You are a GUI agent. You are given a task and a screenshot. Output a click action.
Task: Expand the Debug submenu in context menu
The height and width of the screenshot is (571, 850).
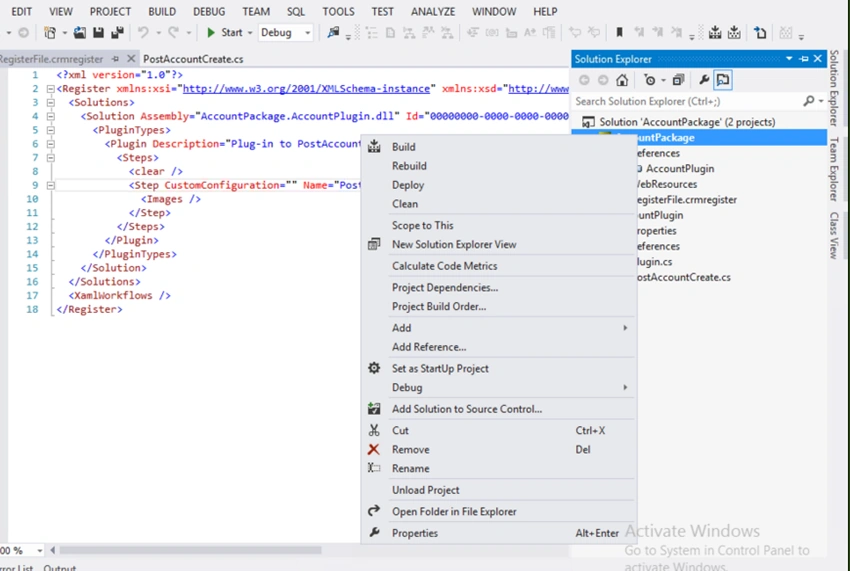[x=625, y=388]
